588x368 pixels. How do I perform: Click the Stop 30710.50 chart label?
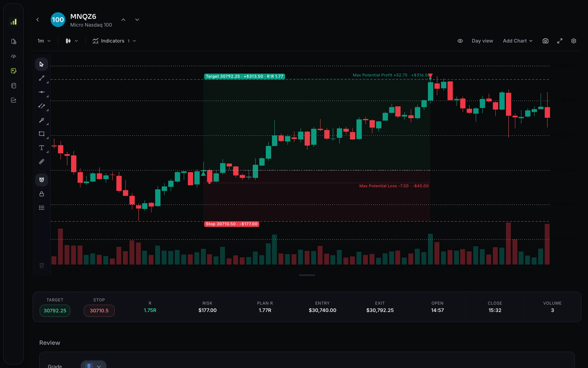tap(232, 224)
